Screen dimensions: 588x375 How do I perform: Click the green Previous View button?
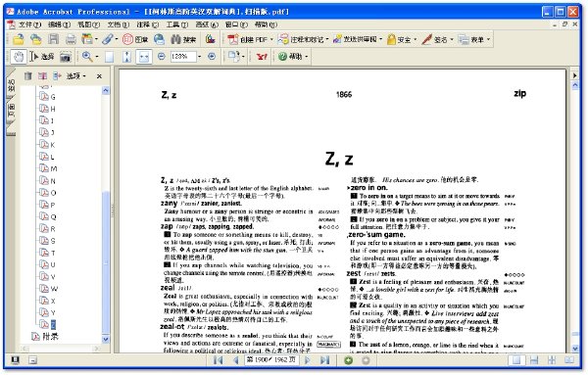tap(348, 360)
